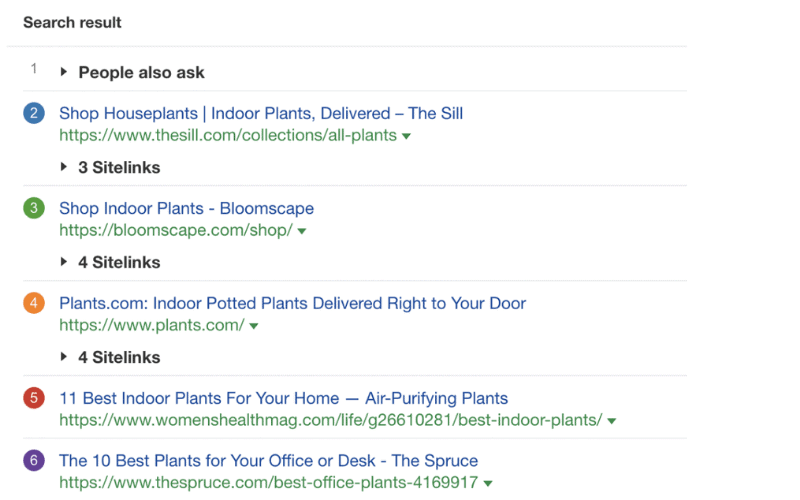The width and height of the screenshot is (800, 500).
Task: Open Shop Indoor Plants - Bloomscape title
Action: click(x=186, y=208)
